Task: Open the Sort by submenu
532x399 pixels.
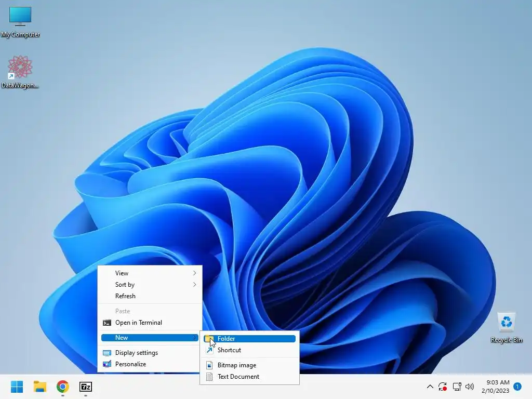Action: (150, 285)
